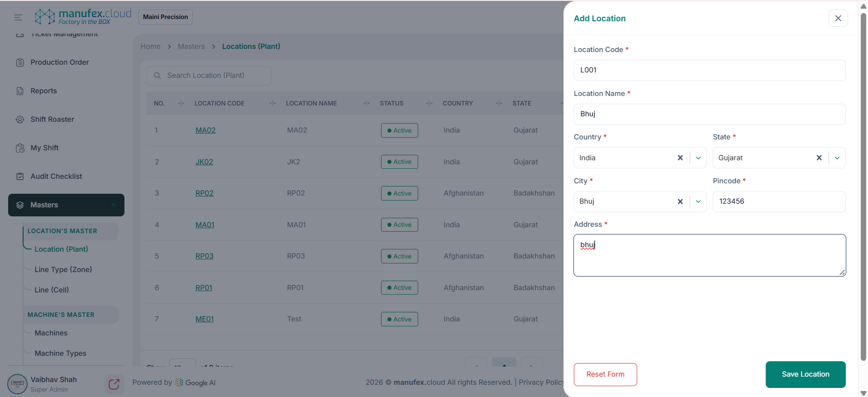868x397 pixels.
Task: Clear the selected City Bhuj value
Action: 680,202
